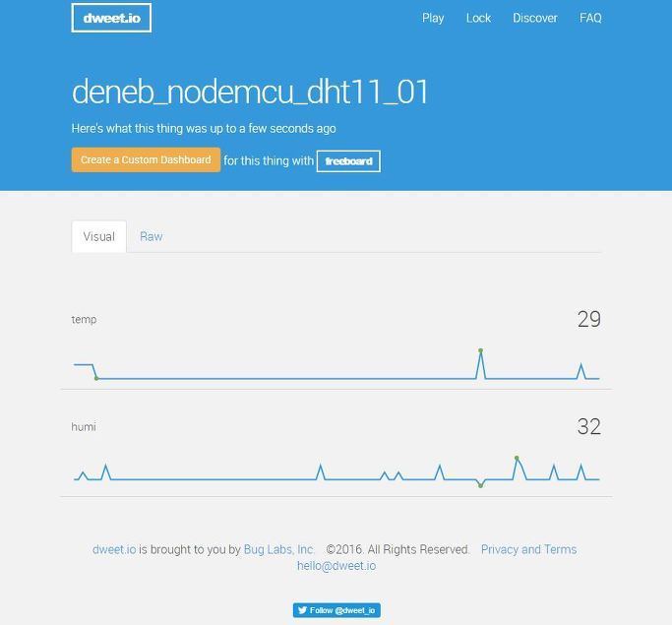Click the dweet.io logo
Image resolution: width=672 pixels, height=625 pixels.
pyautogui.click(x=111, y=18)
